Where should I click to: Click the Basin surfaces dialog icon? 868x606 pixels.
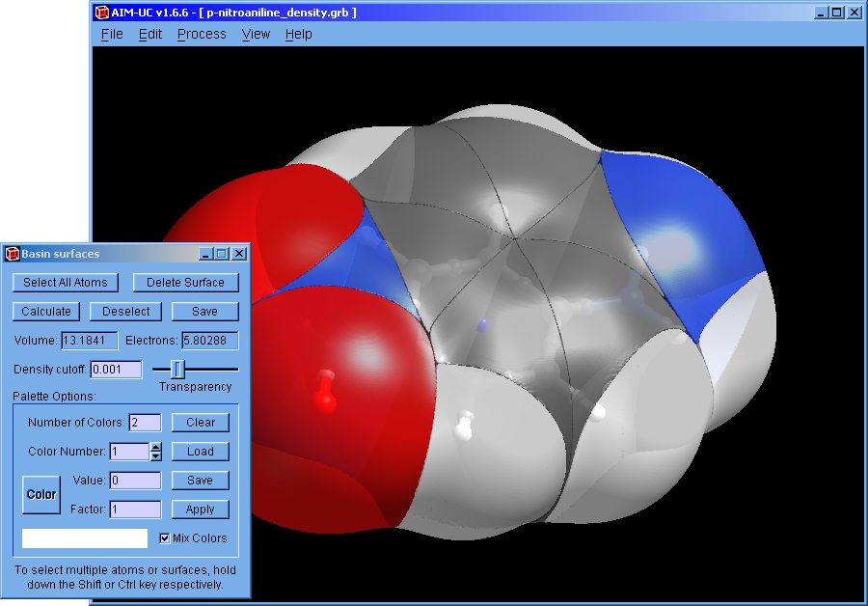[13, 254]
